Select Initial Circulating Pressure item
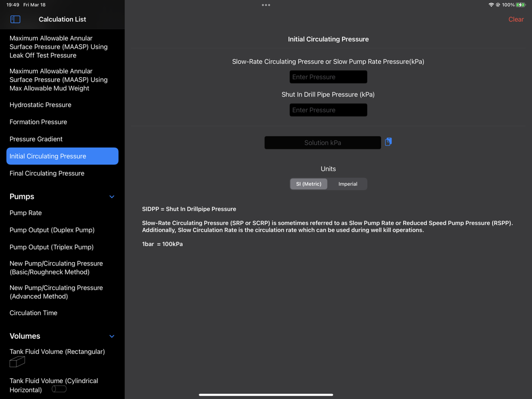The width and height of the screenshot is (532, 399). pos(62,156)
